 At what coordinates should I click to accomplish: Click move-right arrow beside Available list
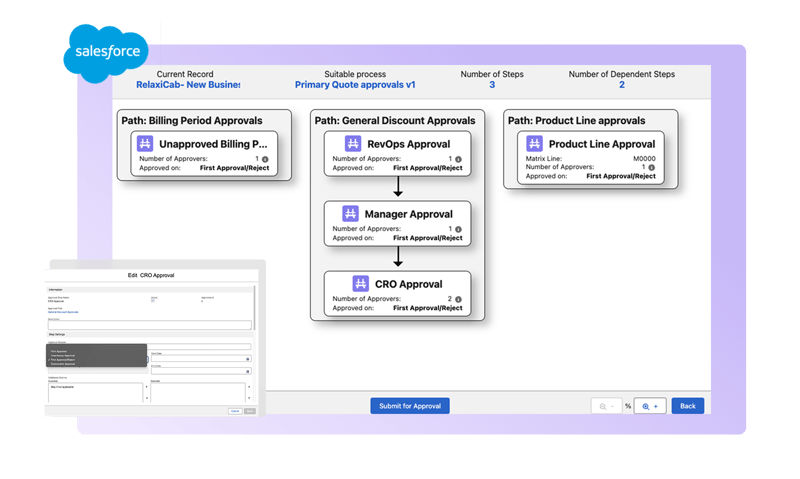(146, 387)
